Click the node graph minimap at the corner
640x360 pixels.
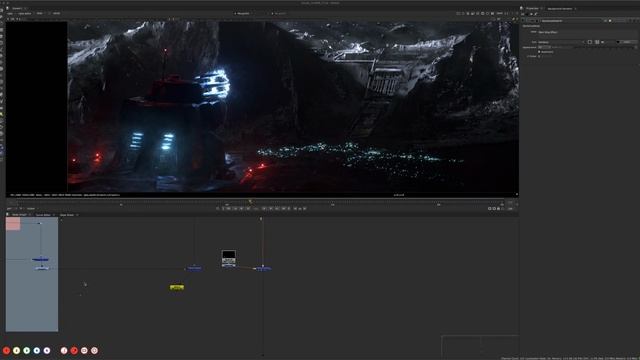tap(480, 345)
